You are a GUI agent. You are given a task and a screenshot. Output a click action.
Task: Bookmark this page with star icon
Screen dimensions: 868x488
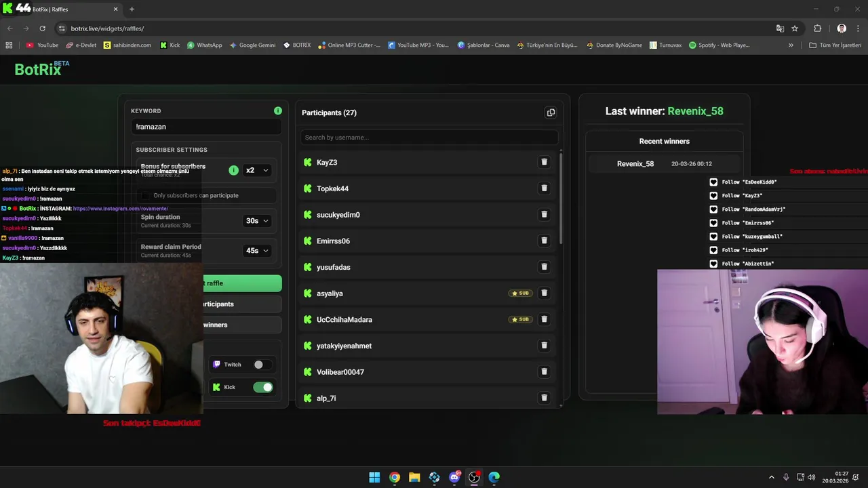pyautogui.click(x=795, y=28)
